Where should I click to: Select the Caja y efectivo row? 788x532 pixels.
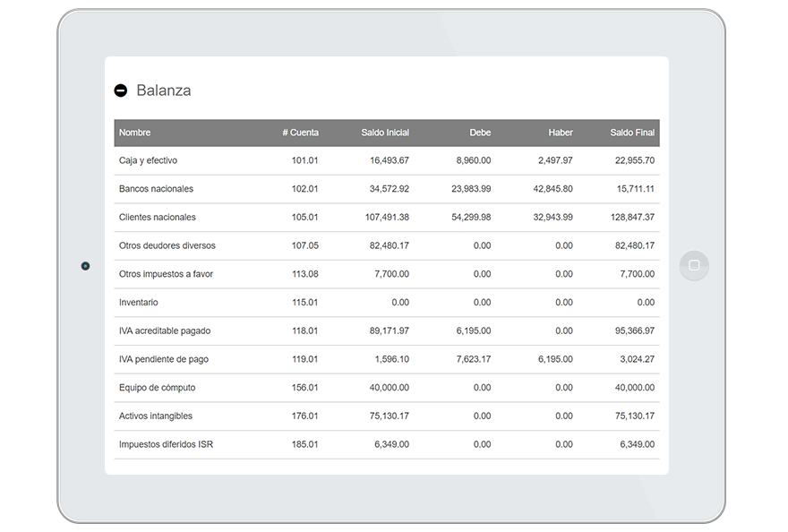148,161
